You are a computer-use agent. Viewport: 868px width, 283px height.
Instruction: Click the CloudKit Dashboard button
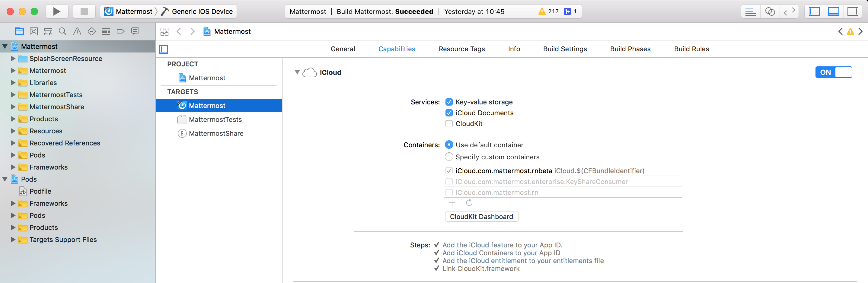pyautogui.click(x=481, y=217)
